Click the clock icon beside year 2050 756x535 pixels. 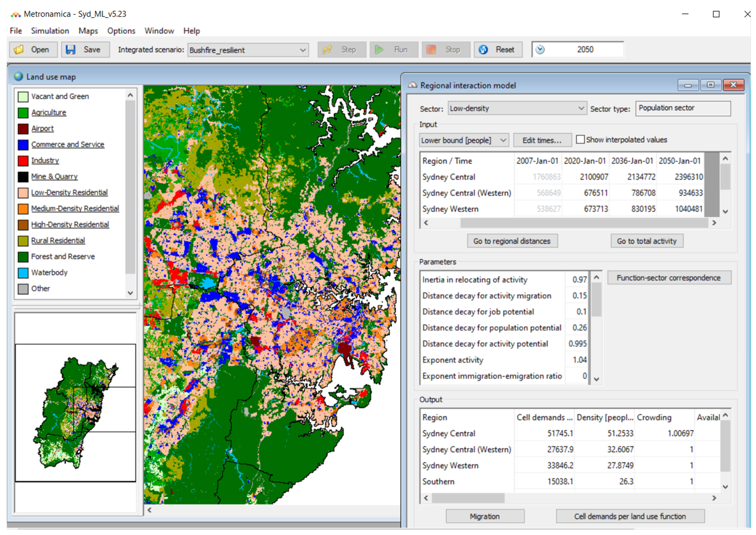(540, 49)
